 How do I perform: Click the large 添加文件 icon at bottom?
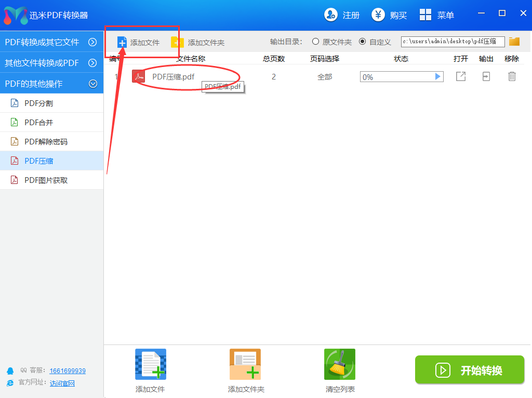tap(151, 364)
